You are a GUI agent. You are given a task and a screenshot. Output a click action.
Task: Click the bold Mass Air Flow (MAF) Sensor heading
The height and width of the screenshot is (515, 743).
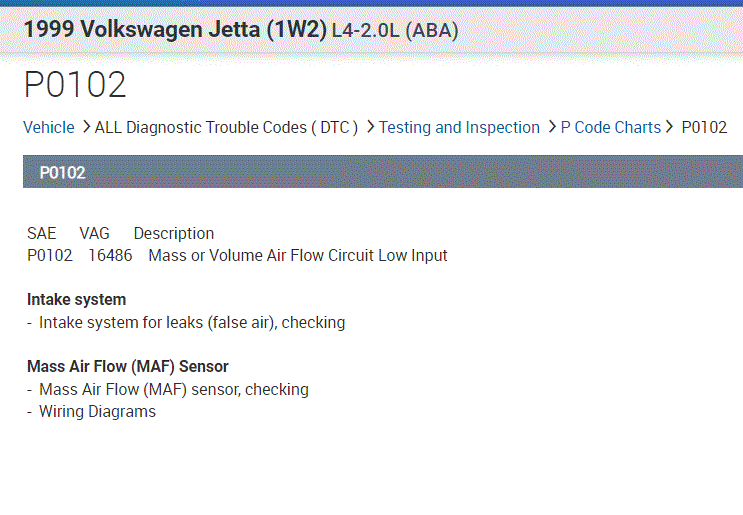click(128, 366)
